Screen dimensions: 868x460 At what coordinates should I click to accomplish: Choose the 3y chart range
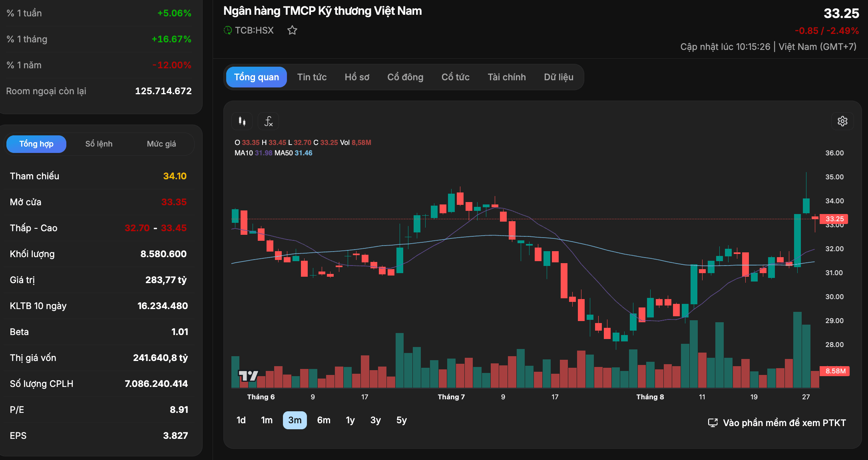click(375, 420)
